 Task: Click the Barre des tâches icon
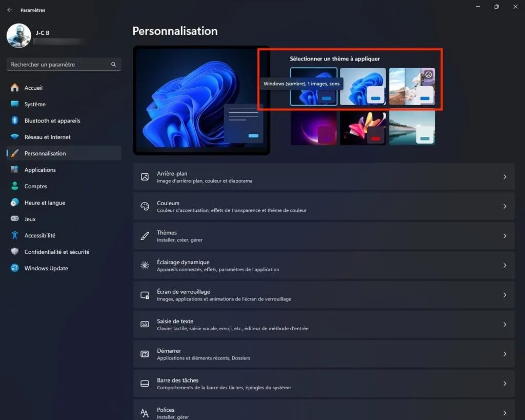pyautogui.click(x=145, y=384)
